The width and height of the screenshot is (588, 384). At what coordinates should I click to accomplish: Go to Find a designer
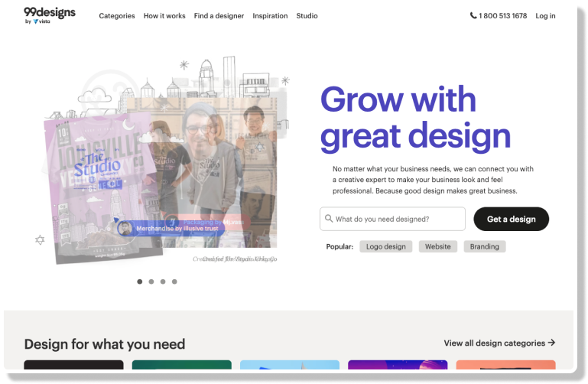[x=219, y=16]
